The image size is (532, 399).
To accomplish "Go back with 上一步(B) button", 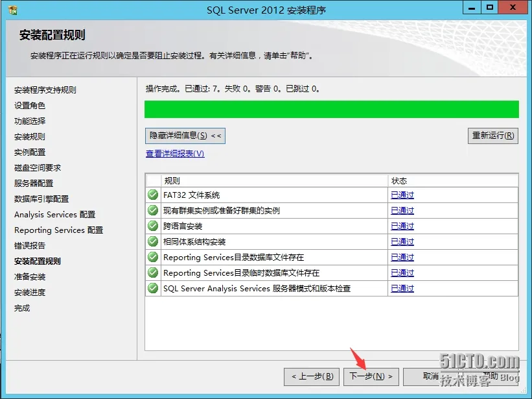I will tap(312, 376).
